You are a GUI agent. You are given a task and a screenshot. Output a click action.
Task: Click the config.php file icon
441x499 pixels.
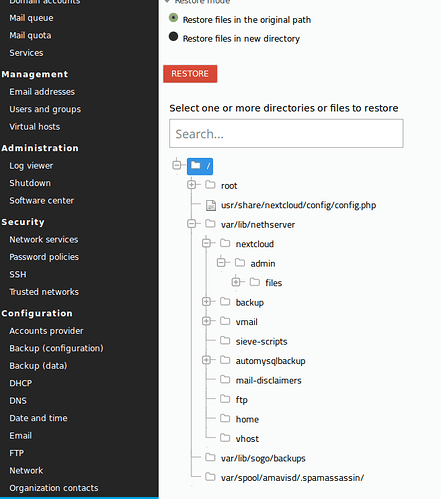(211, 205)
